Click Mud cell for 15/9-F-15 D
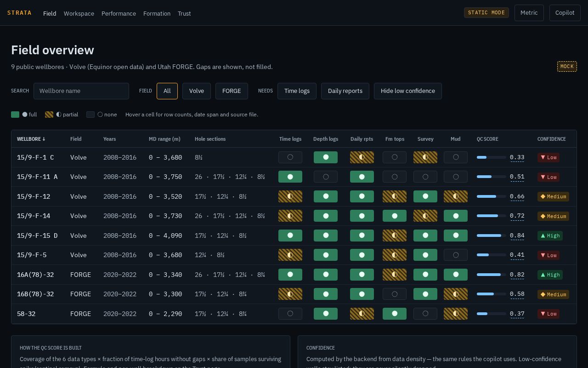The height and width of the screenshot is (368, 588). coord(456,236)
